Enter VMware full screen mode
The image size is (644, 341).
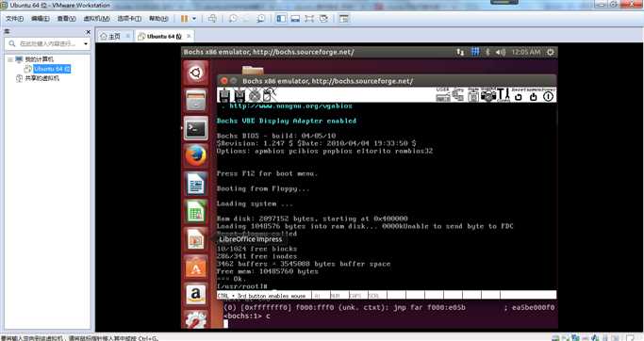pyautogui.click(x=309, y=19)
